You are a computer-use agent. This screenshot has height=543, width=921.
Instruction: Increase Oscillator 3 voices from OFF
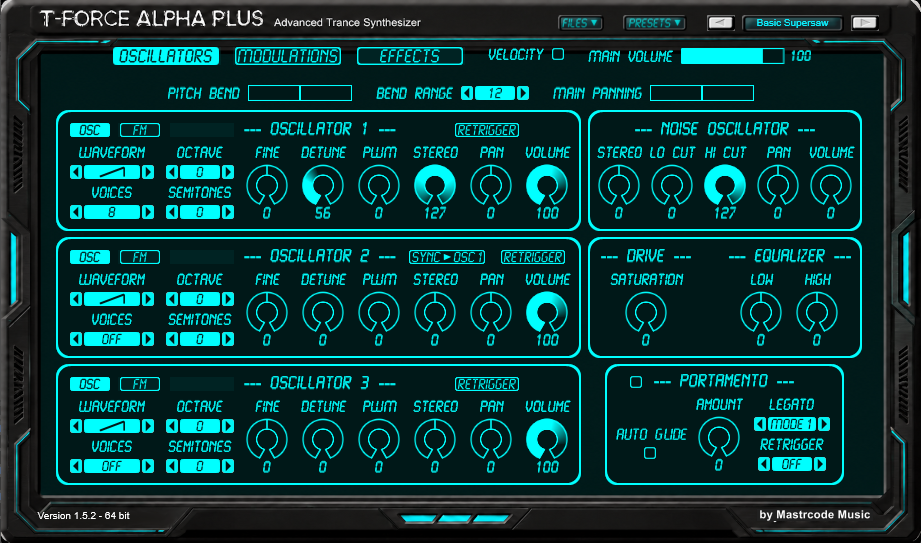tap(148, 466)
